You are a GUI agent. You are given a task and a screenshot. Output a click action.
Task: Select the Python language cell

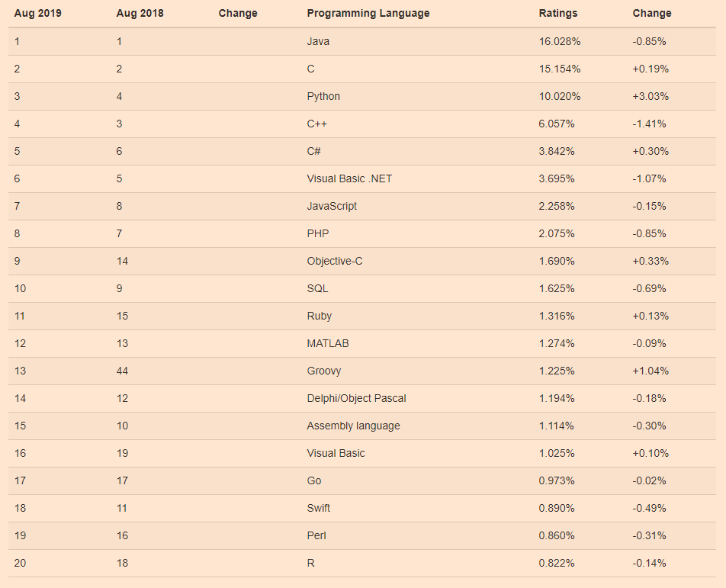pos(323,96)
